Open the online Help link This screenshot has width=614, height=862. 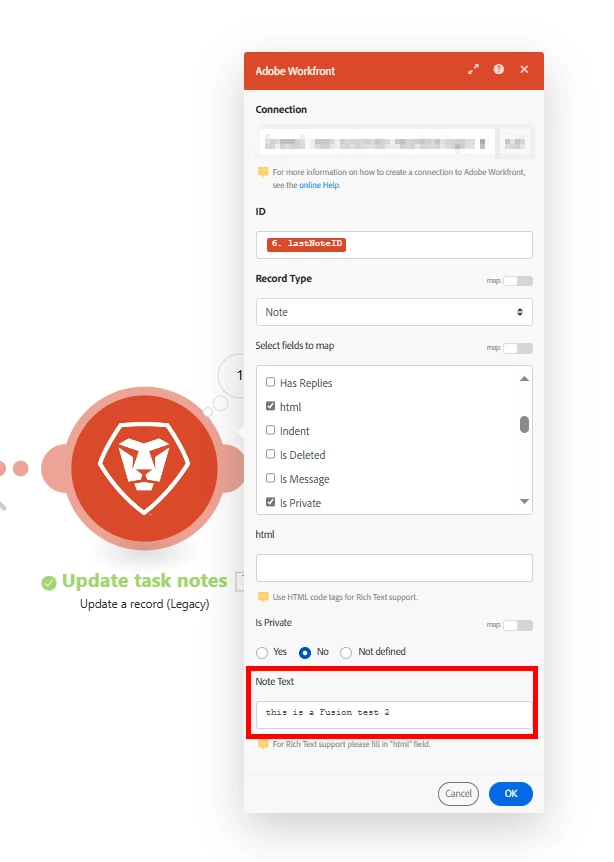[x=319, y=185]
